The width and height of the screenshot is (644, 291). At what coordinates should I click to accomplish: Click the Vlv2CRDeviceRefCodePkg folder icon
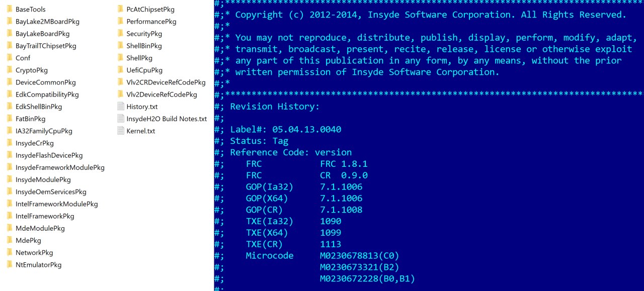point(120,82)
